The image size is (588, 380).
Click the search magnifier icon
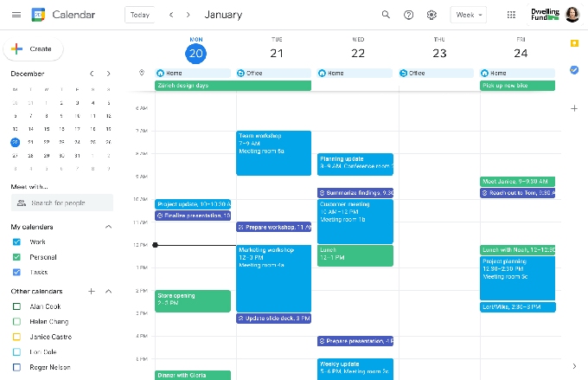[x=386, y=15]
